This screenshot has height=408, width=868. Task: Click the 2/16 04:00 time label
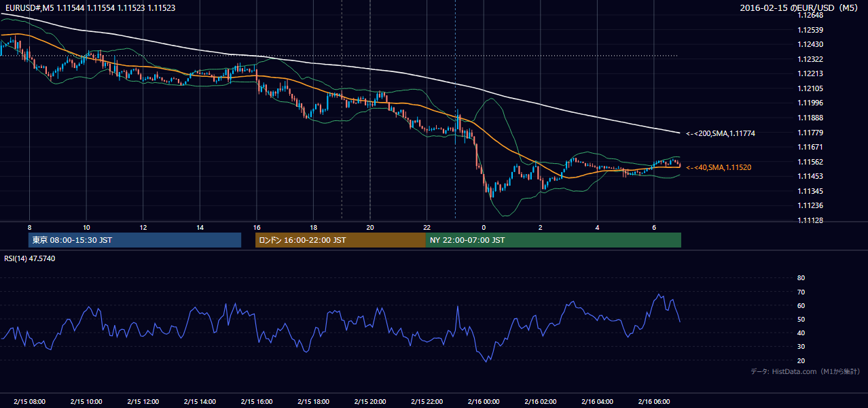(596, 401)
